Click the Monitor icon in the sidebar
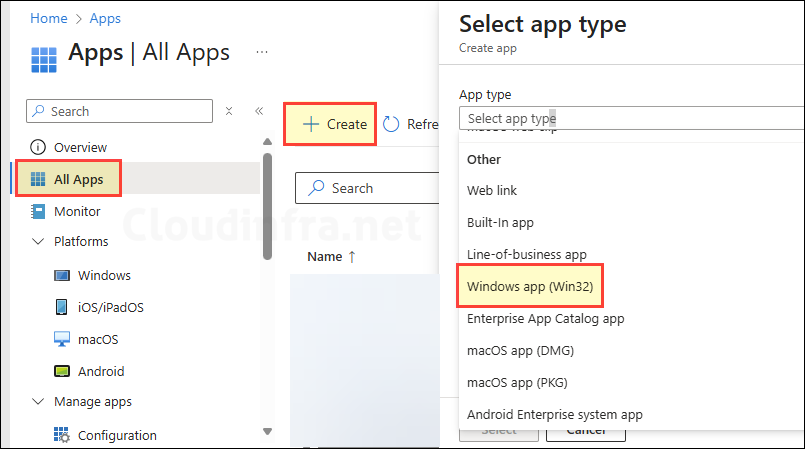 pos(39,211)
